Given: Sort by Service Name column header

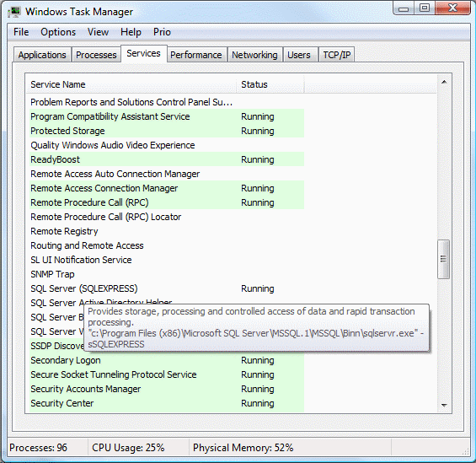Looking at the screenshot, I should tap(132, 84).
